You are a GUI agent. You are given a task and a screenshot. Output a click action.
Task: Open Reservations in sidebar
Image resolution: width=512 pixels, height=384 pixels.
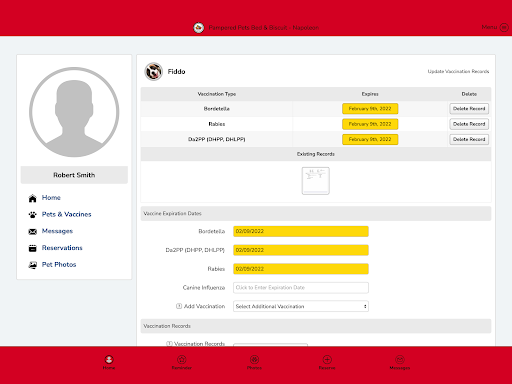62,248
